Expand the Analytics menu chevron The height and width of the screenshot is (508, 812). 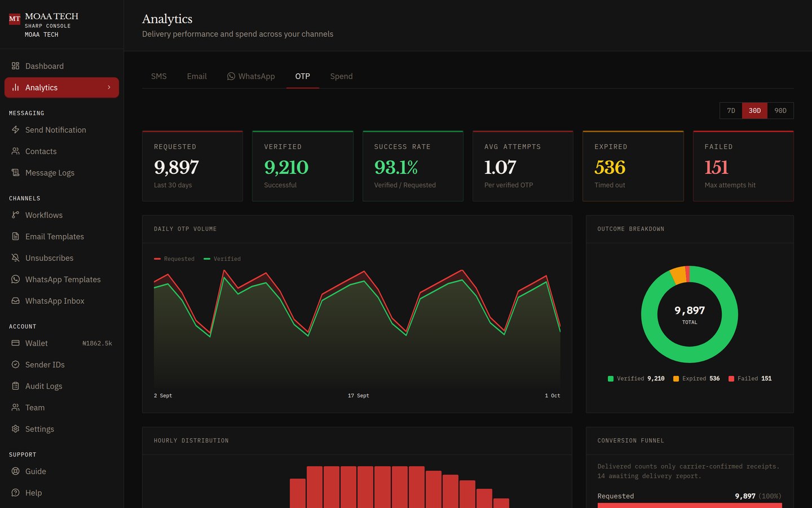109,87
